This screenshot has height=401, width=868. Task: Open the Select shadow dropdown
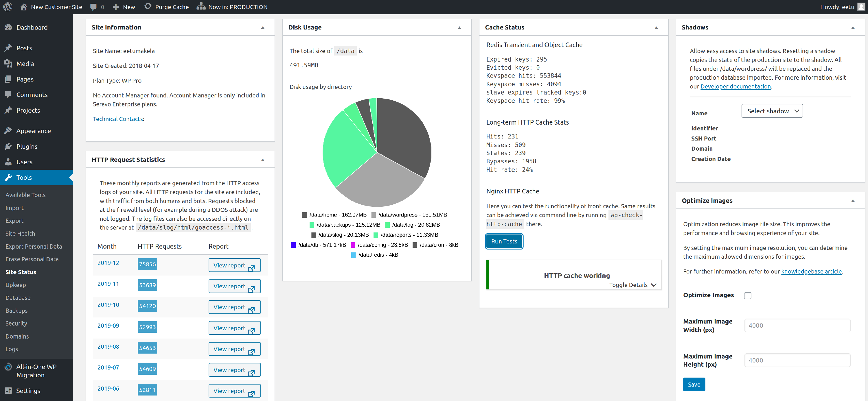[772, 111]
